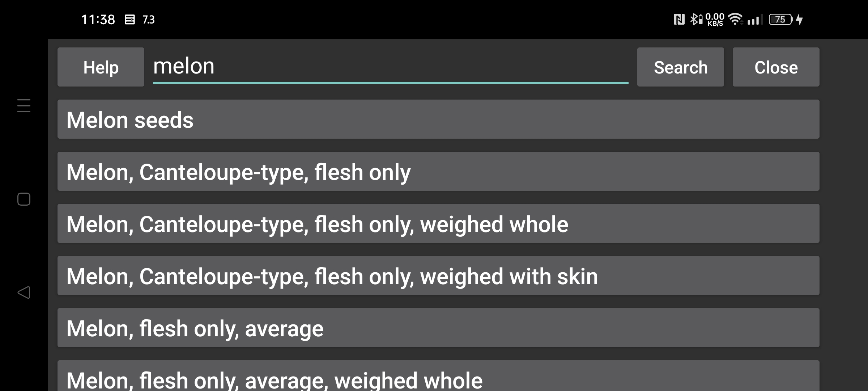Tap the Android home square icon
Viewport: 868px width, 391px height.
tap(24, 199)
